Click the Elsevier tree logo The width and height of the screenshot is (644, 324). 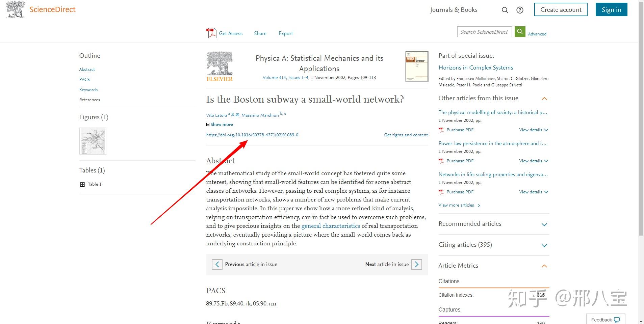[220, 66]
